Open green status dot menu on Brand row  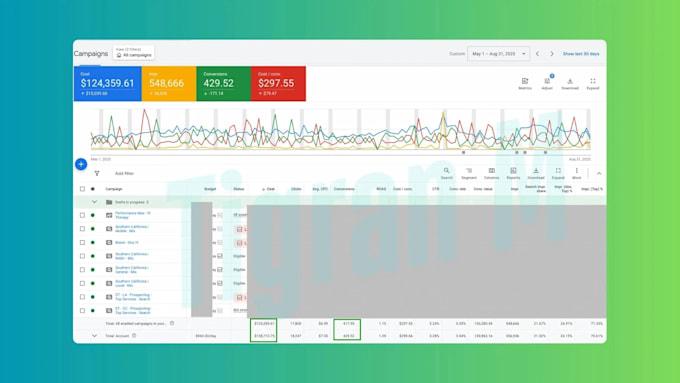point(93,242)
